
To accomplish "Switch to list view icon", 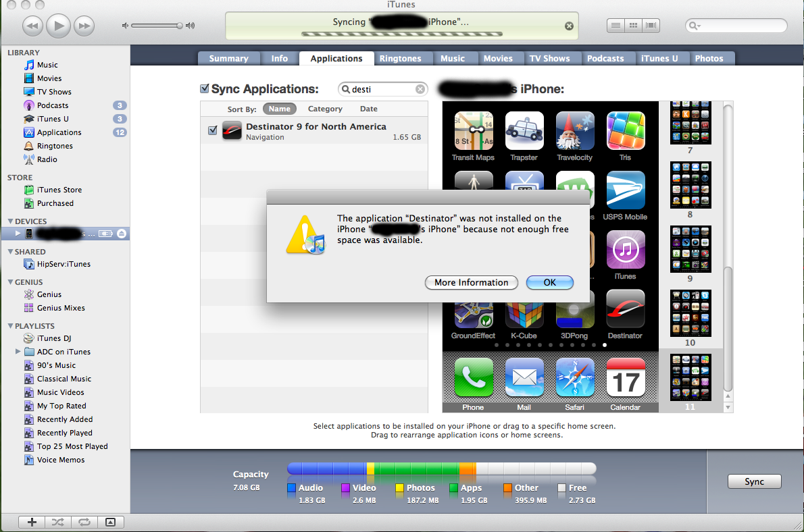I will tap(615, 25).
